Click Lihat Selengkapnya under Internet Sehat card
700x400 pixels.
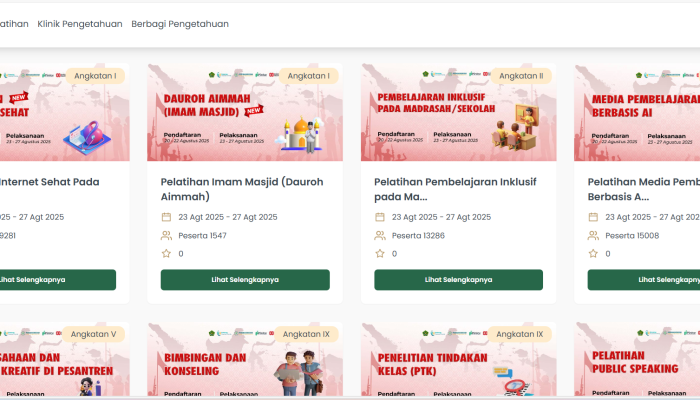57,279
